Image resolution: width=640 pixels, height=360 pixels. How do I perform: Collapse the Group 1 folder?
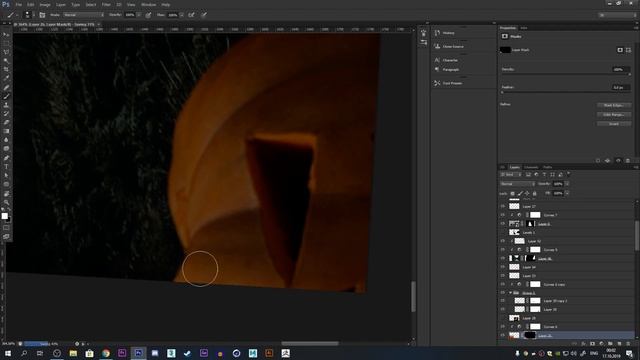coord(510,293)
